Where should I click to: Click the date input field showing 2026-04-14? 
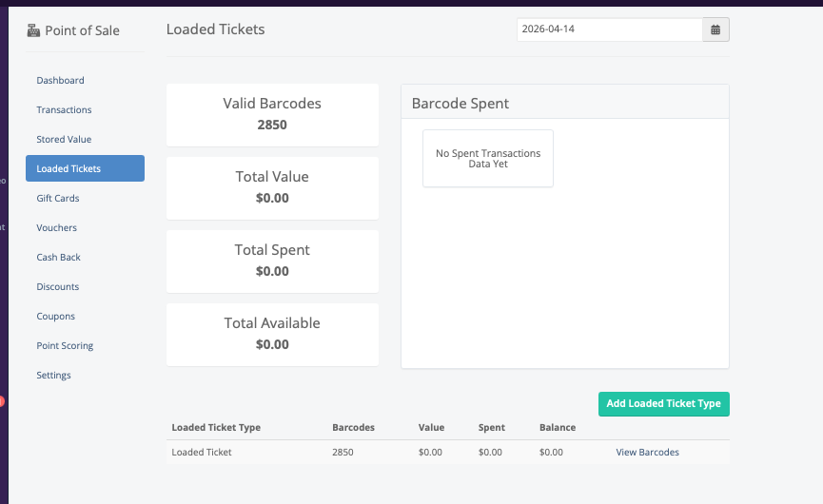pos(609,29)
